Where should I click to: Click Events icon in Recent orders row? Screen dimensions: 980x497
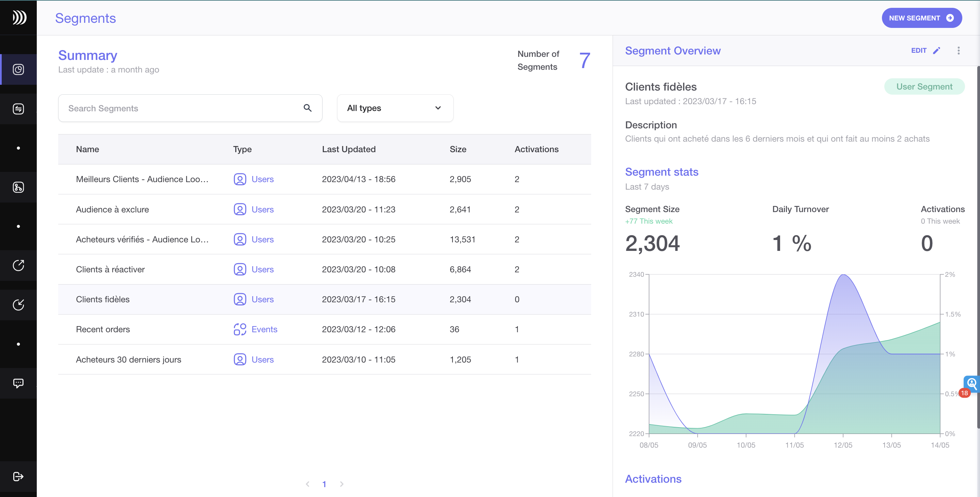240,329
